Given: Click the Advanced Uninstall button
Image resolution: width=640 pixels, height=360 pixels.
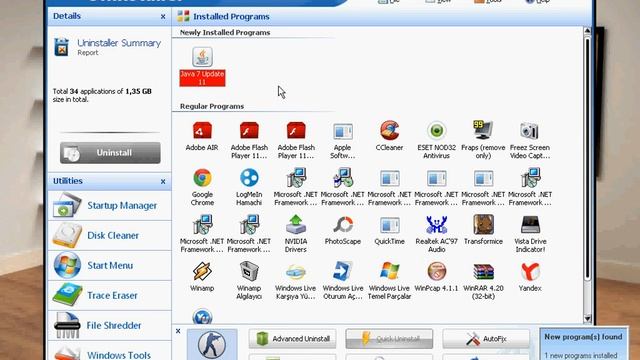Looking at the screenshot, I should point(292,339).
